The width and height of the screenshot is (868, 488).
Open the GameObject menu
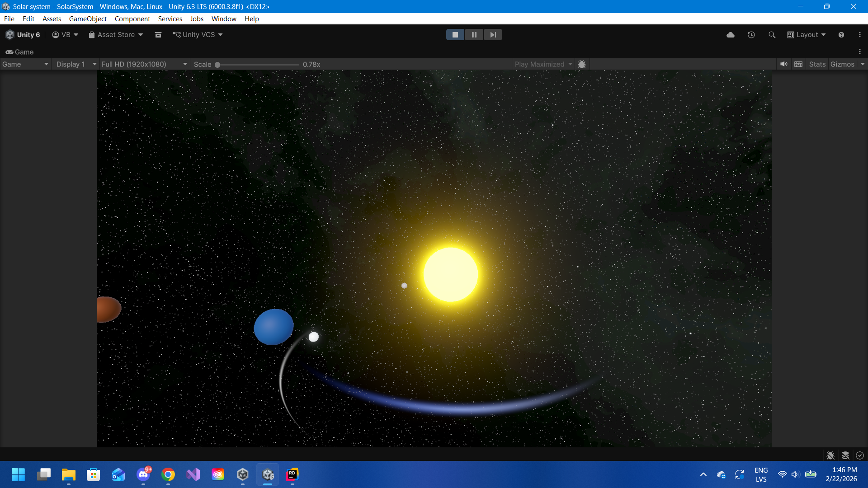coord(88,19)
